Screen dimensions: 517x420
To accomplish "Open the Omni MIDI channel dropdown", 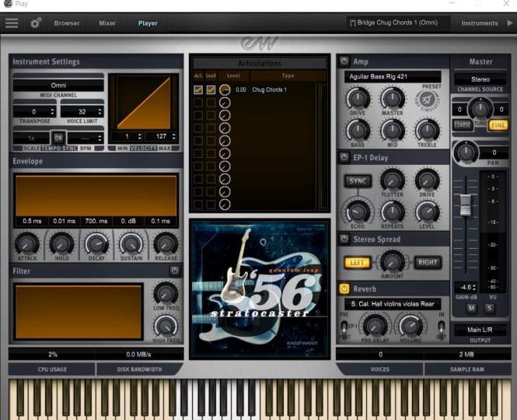I will tap(58, 85).
